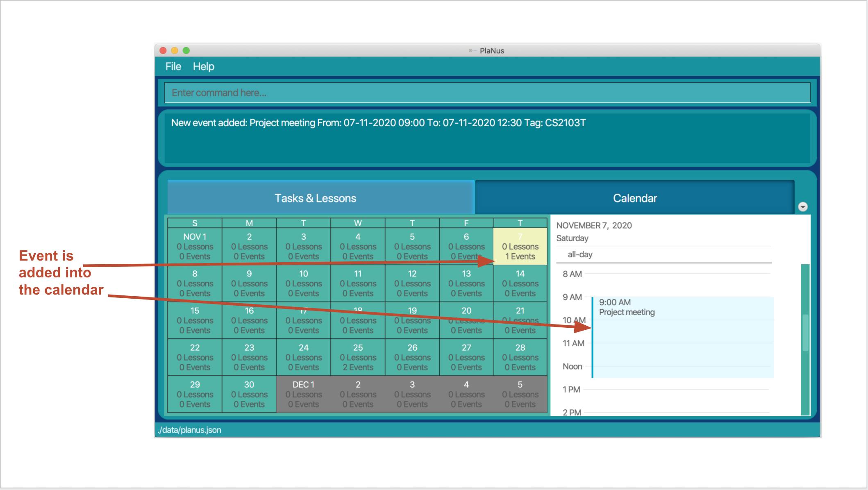The height and width of the screenshot is (490, 868).
Task: Select November 10 in the calendar
Action: 304,283
